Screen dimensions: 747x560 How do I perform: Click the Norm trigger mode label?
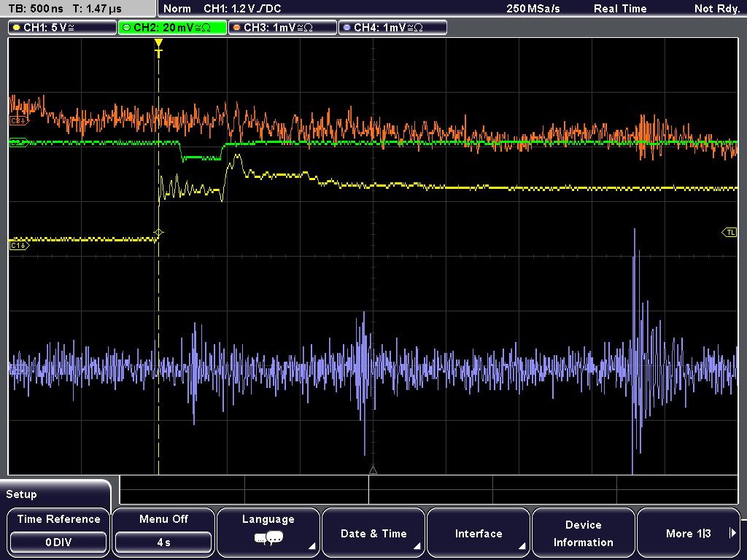click(177, 9)
